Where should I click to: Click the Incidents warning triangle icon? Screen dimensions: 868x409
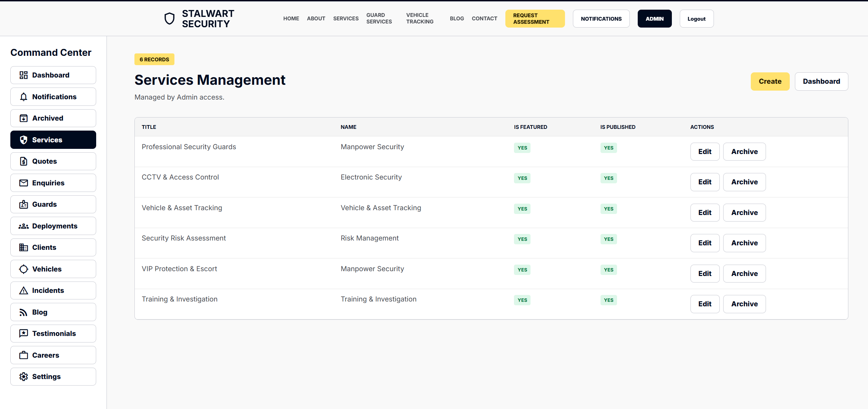click(x=23, y=290)
